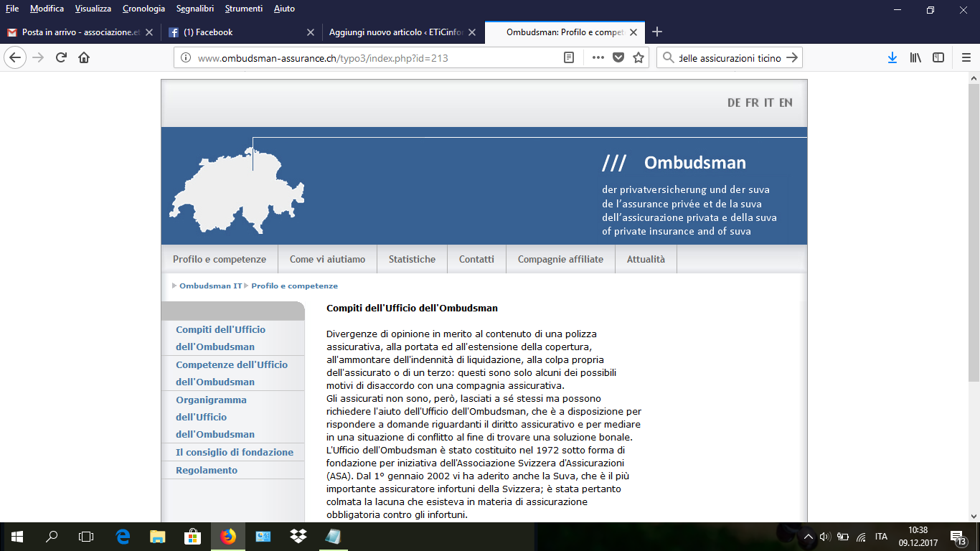Click ITA keyboard language indicator
Image resolution: width=980 pixels, height=551 pixels.
tap(881, 537)
